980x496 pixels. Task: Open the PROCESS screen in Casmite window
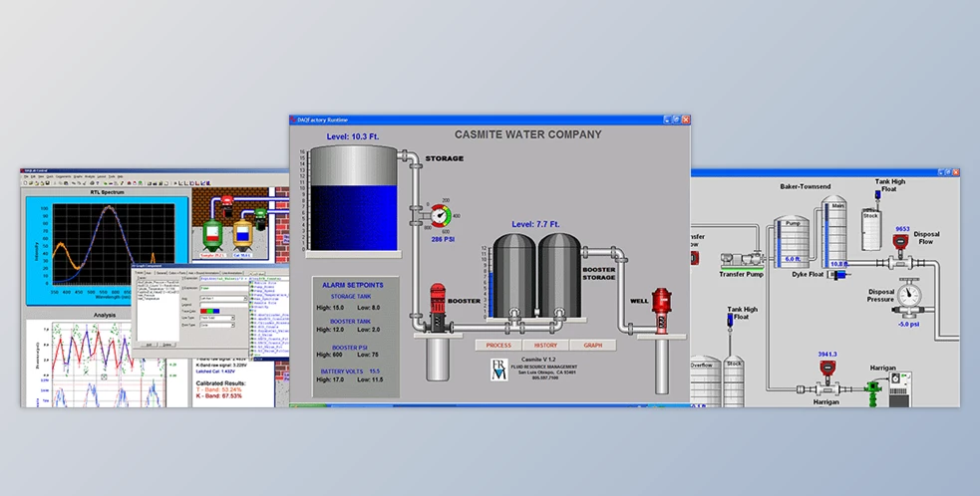498,346
